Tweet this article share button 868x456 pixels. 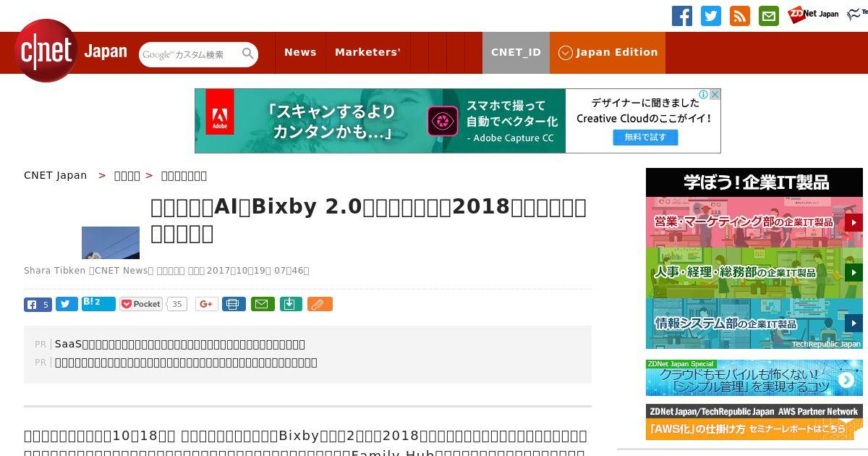[x=67, y=305]
